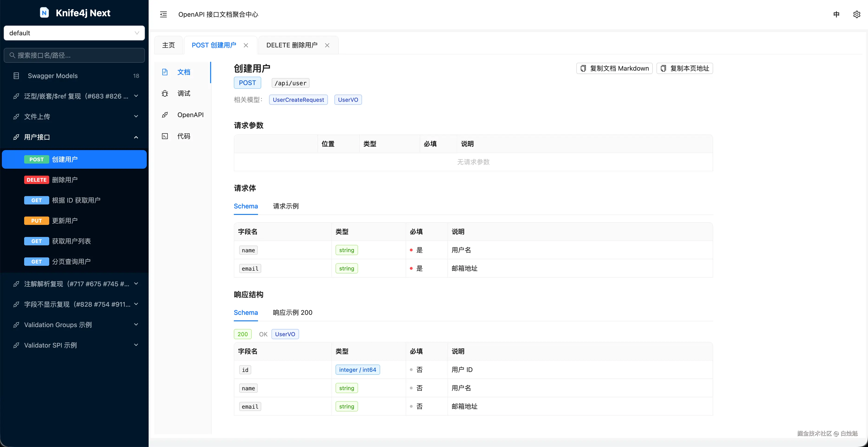868x447 pixels.
Task: Select GET 获取用户列表 in the sidebar
Action: point(74,241)
